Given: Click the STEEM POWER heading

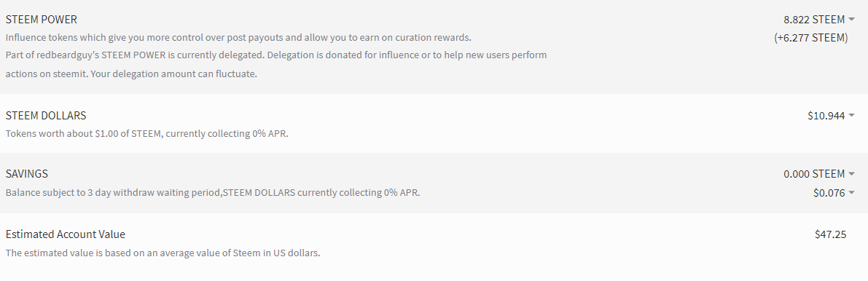Looking at the screenshot, I should pyautogui.click(x=42, y=20).
